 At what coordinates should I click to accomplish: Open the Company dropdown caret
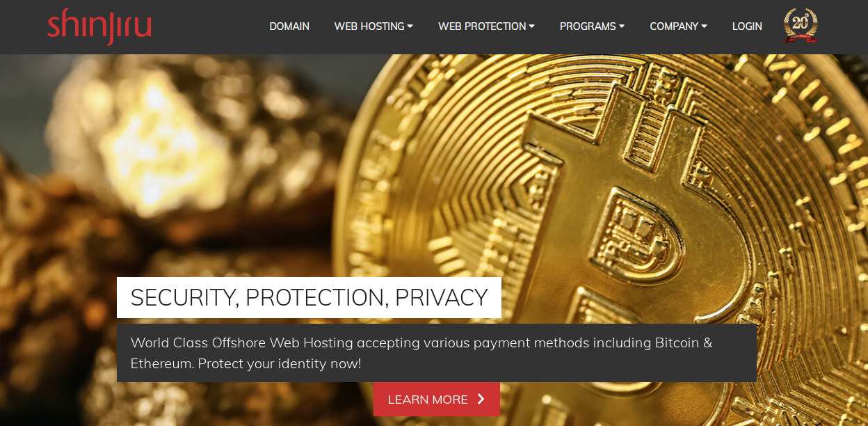[705, 26]
